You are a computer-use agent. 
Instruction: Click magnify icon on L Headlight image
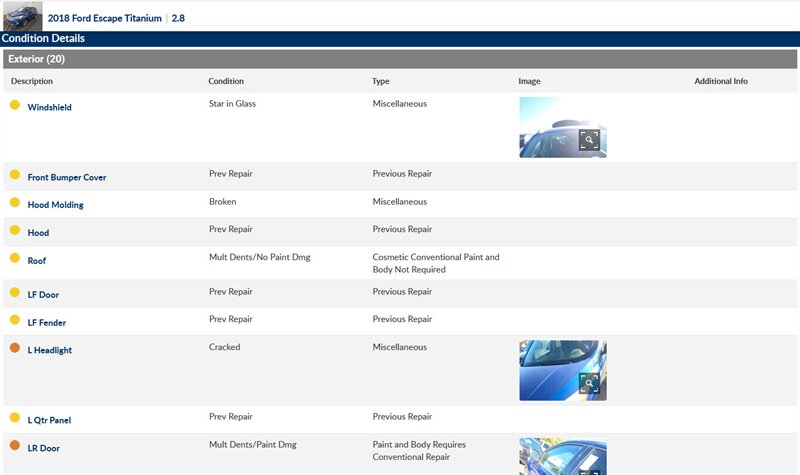(590, 383)
